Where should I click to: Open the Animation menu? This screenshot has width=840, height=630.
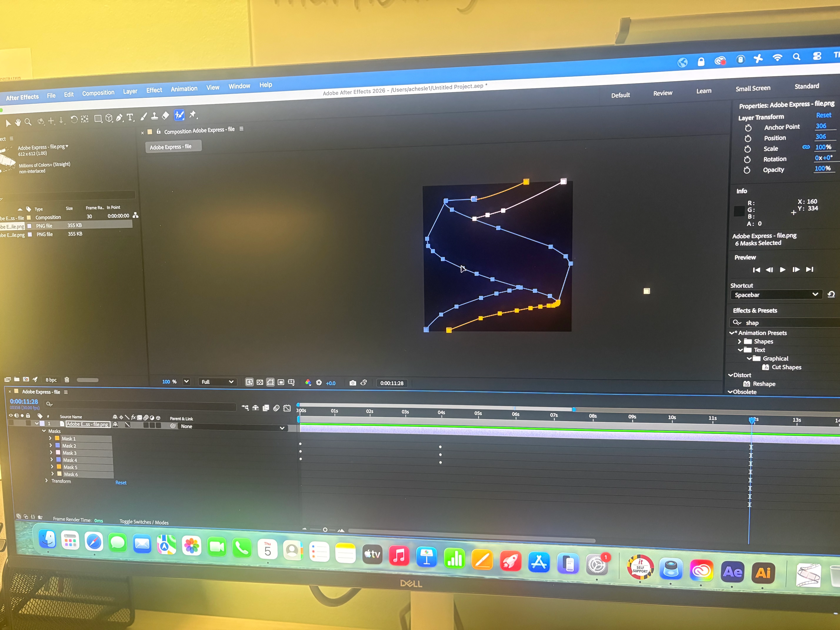tap(184, 89)
